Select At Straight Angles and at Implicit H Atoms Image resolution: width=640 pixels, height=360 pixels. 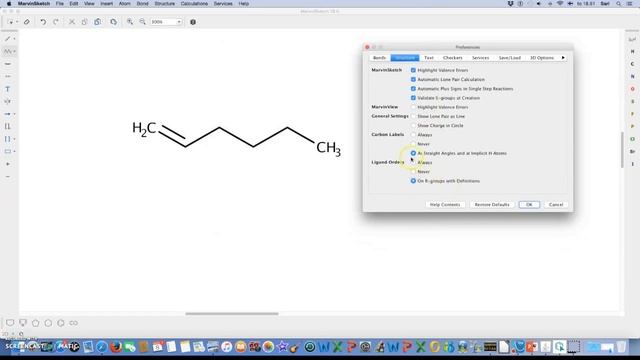tap(413, 153)
